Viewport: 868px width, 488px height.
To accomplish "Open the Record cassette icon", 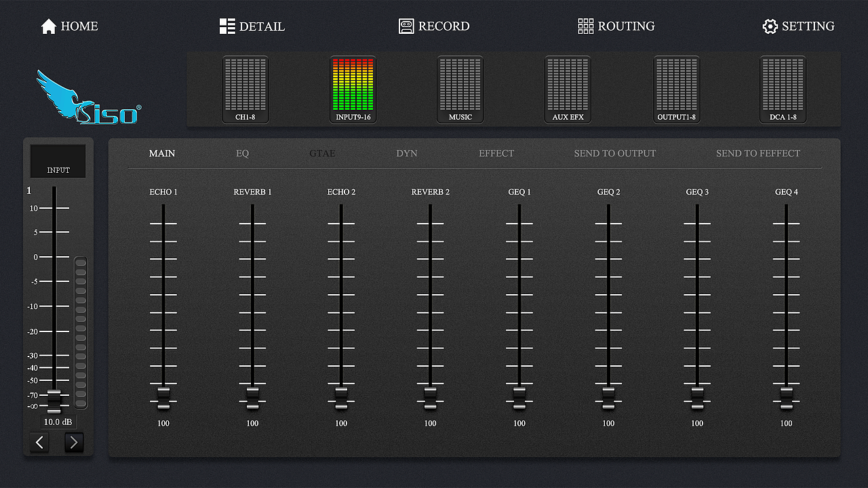I will [406, 26].
